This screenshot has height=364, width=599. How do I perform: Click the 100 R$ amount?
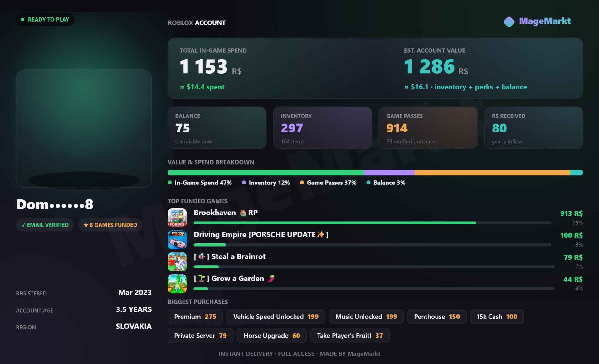point(571,235)
